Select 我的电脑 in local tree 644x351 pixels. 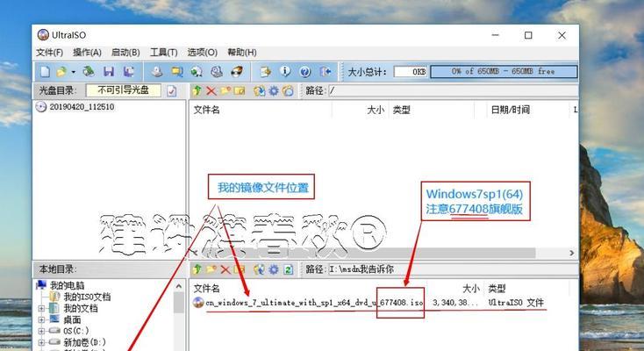67,285
